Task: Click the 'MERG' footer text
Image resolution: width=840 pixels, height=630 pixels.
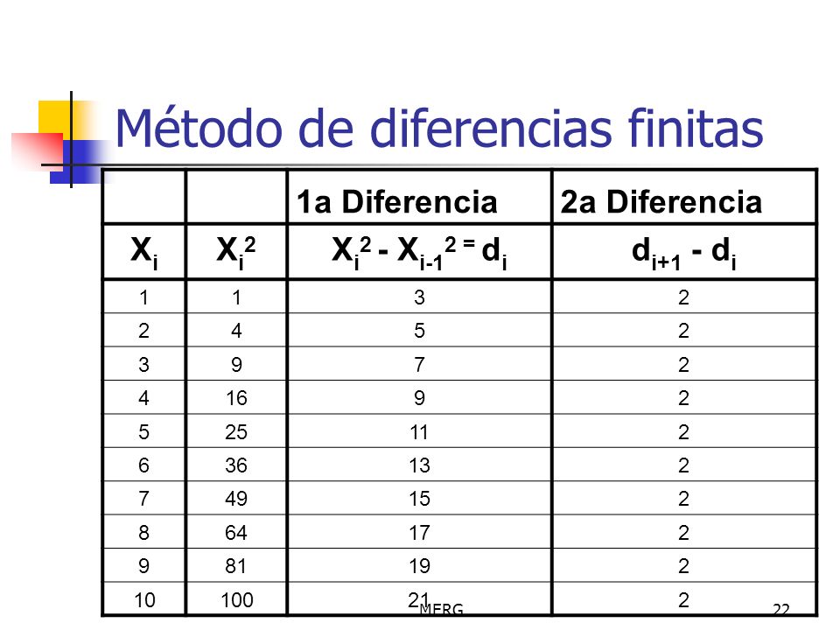Action: (441, 609)
